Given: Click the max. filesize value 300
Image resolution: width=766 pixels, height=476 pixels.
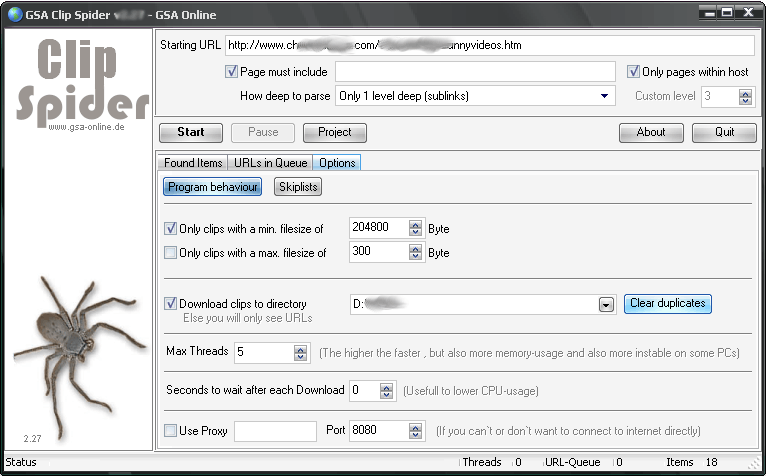Looking at the screenshot, I should pos(379,252).
